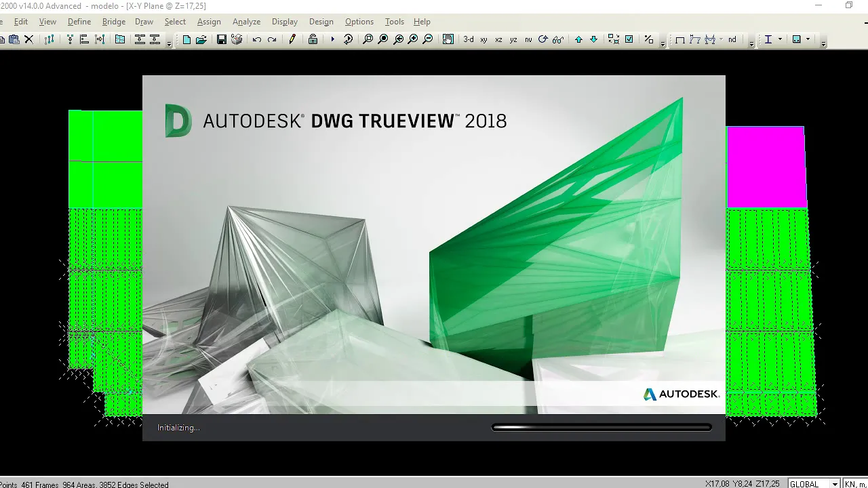Image resolution: width=868 pixels, height=488 pixels.
Task: Expand toolbar overflow arrow at far right
Action: pyautogui.click(x=823, y=42)
